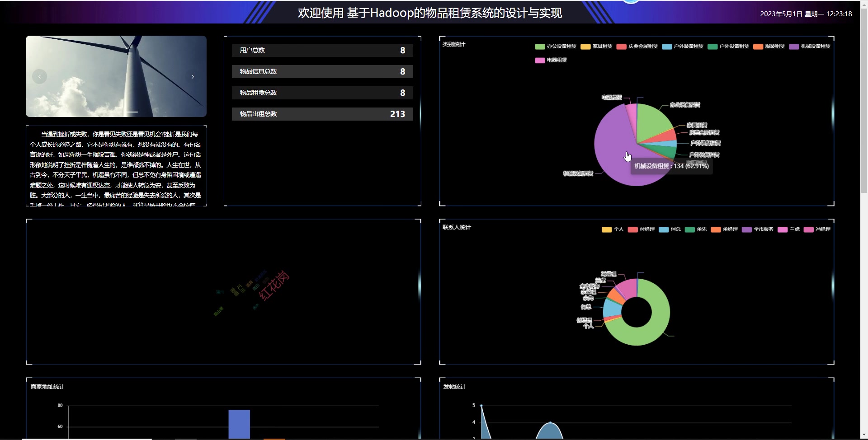Viewport: 868px width, 440px height.
Task: Click the dashboard date and time display
Action: click(x=806, y=14)
